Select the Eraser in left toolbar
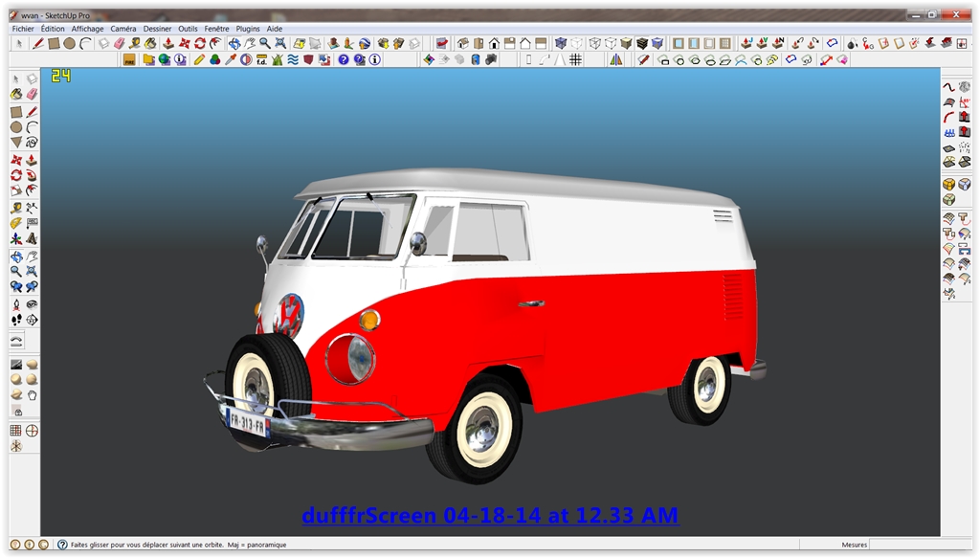980x558 pixels. [32, 94]
